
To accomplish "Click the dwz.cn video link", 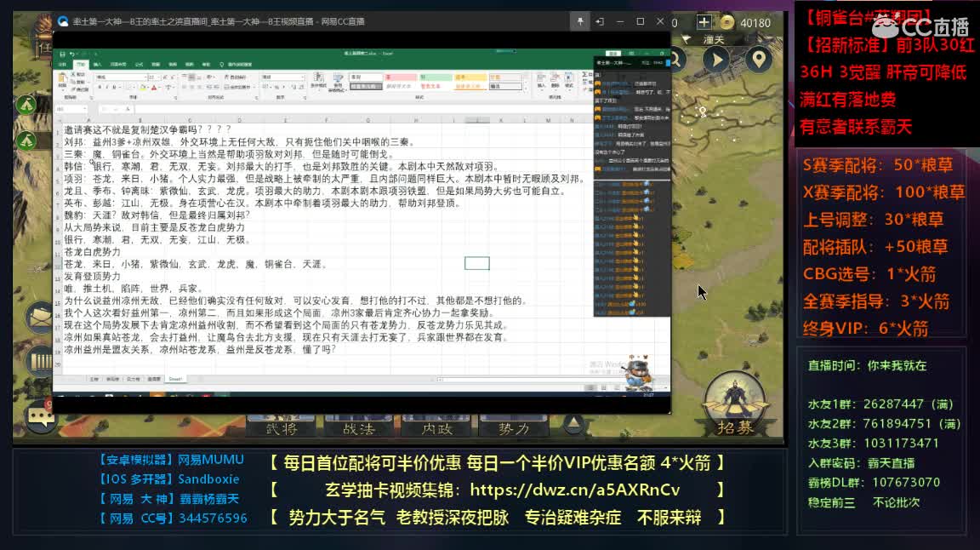I will [574, 490].
